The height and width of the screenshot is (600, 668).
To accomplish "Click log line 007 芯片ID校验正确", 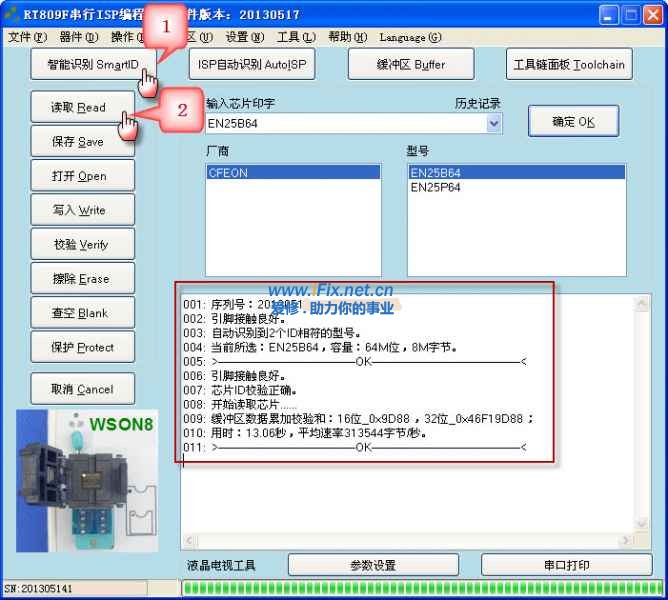I will (240, 390).
